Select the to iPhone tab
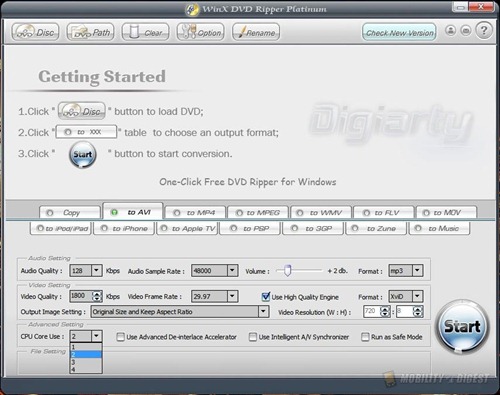Screen dimensions: 500x395 click(x=124, y=228)
